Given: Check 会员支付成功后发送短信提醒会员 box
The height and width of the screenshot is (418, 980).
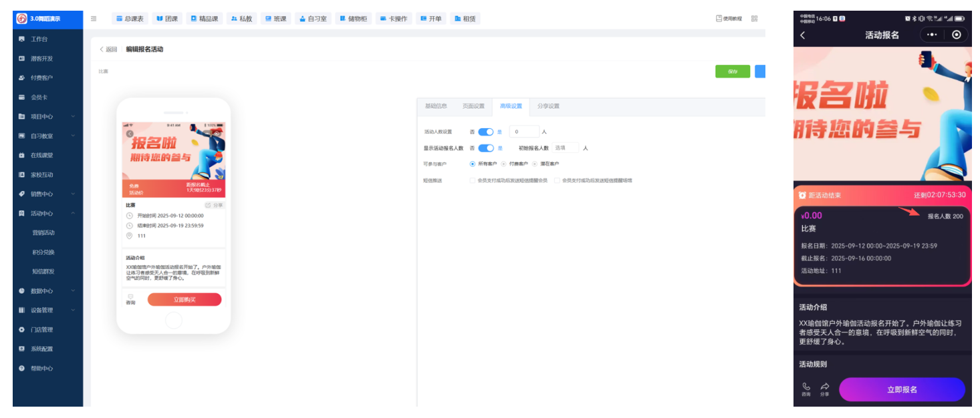Looking at the screenshot, I should point(473,180).
